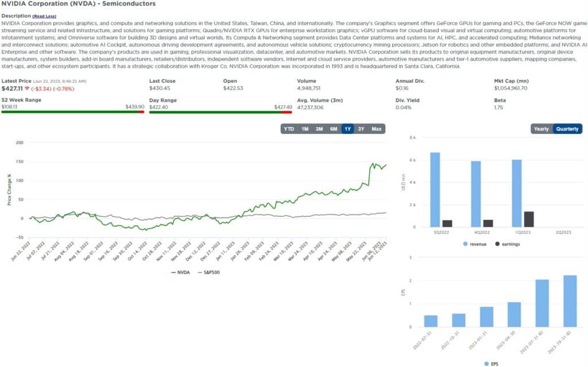Viewport: 588px width, 367px height.
Task: Select the 3M range option
Action: (319, 129)
